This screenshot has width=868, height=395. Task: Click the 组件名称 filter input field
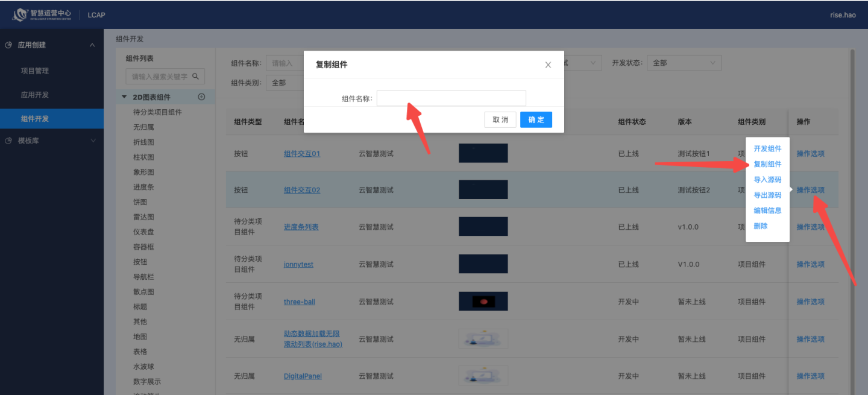click(x=285, y=63)
